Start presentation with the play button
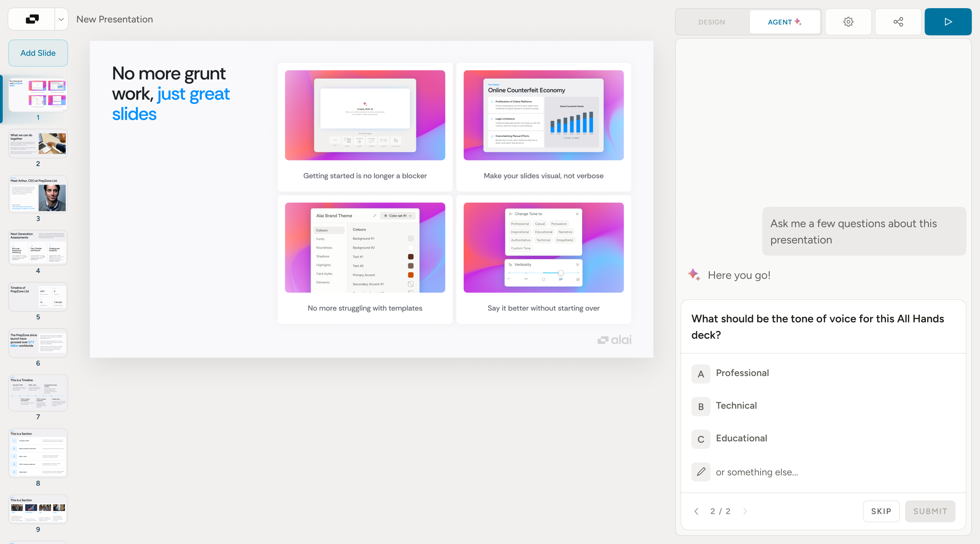The width and height of the screenshot is (980, 544). point(948,22)
